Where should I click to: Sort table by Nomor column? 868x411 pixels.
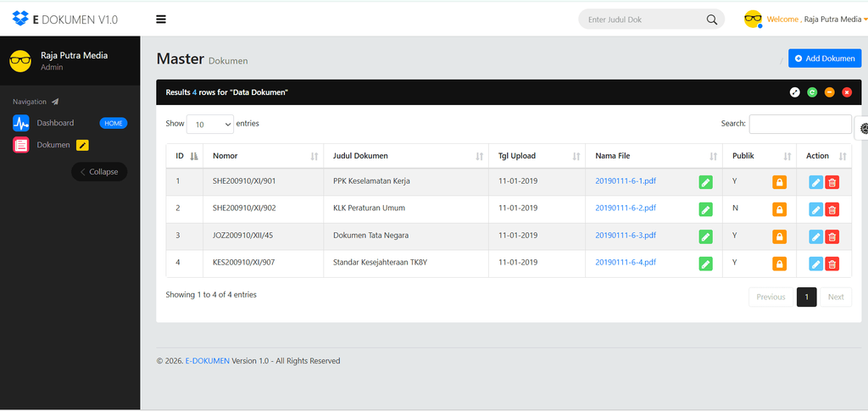point(264,156)
